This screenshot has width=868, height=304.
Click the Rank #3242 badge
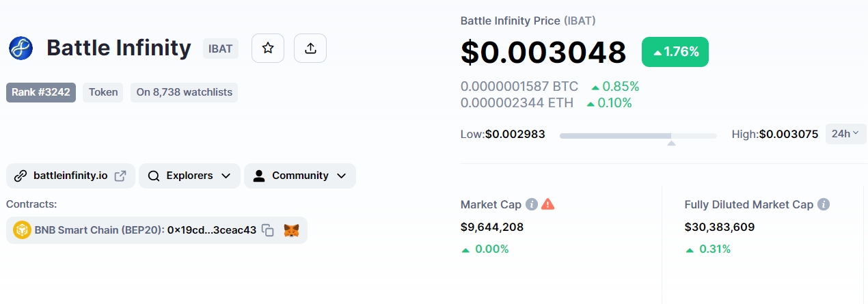[41, 92]
